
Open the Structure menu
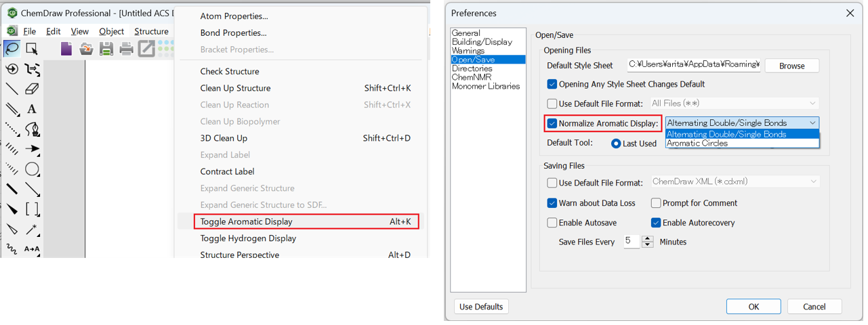(x=151, y=31)
